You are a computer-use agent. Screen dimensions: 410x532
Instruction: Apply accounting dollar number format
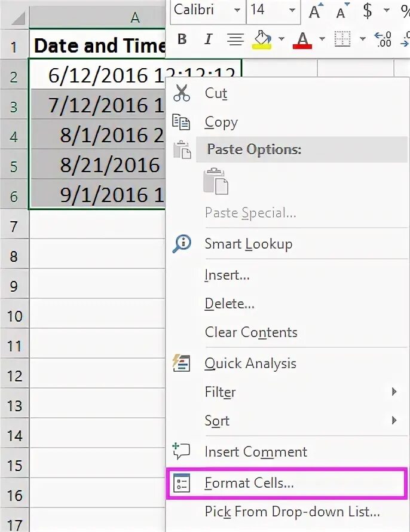pyautogui.click(x=368, y=11)
